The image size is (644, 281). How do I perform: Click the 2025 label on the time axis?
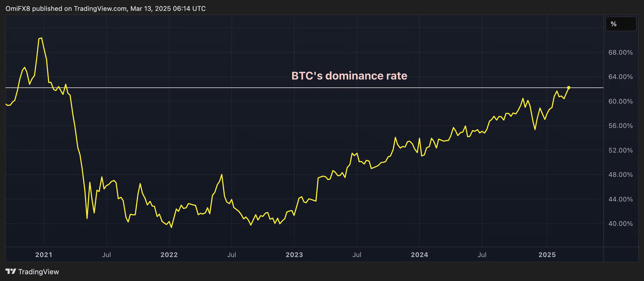click(547, 255)
